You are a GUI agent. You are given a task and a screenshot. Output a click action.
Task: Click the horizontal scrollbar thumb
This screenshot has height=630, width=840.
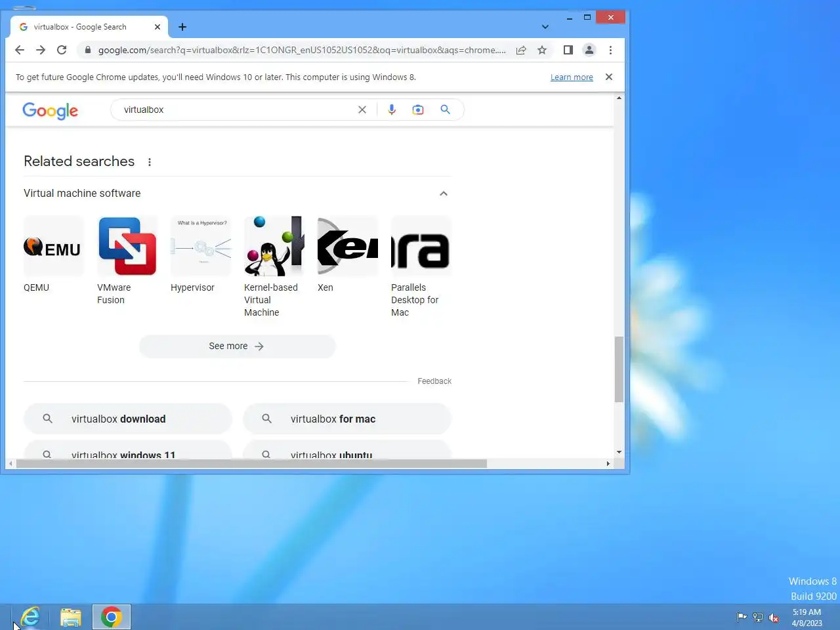point(251,463)
